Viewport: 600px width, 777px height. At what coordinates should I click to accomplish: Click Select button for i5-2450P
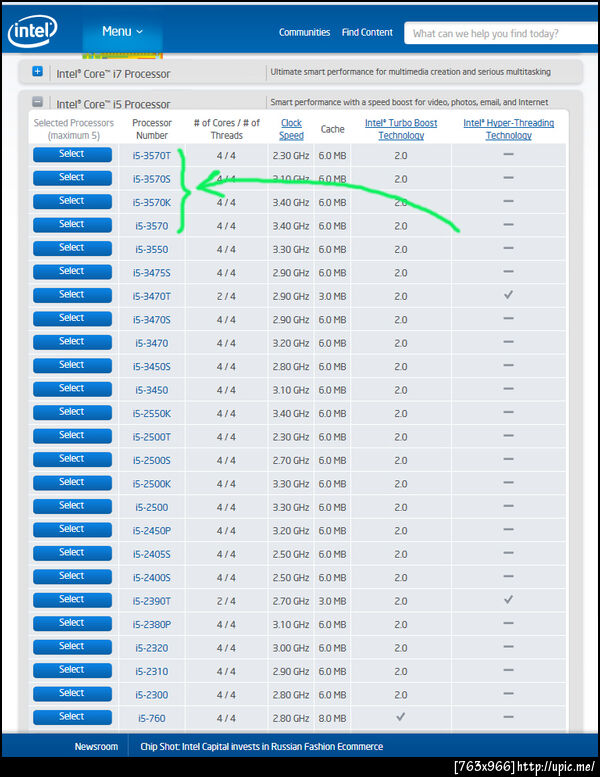[x=72, y=530]
